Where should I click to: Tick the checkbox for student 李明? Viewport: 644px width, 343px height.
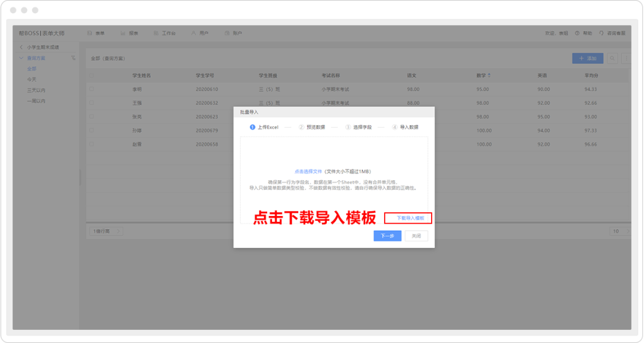click(92, 89)
